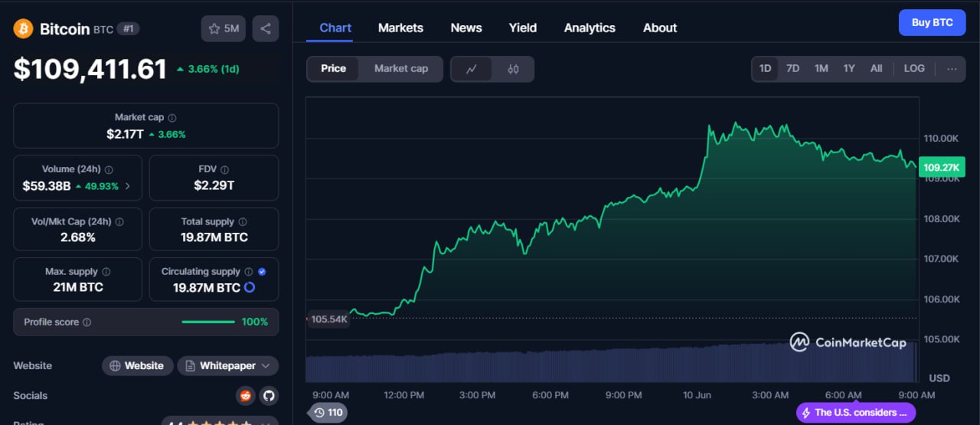Click Volume (24h) info icon
This screenshot has height=425, width=980.
109,169
